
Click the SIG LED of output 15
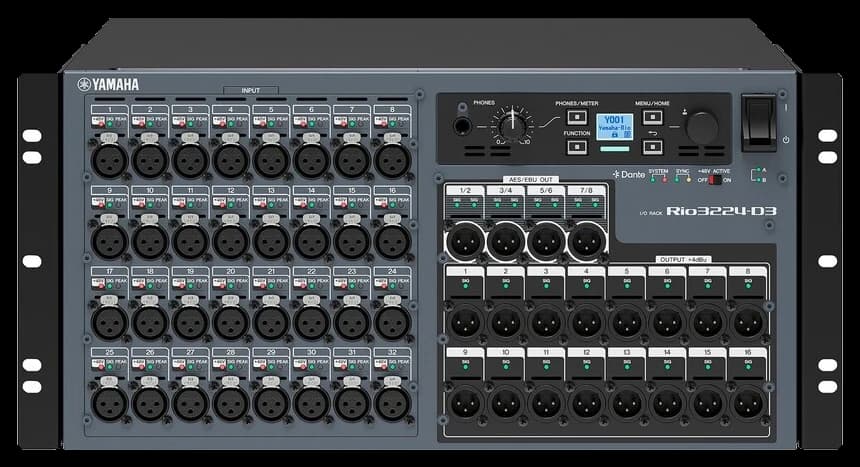click(708, 367)
